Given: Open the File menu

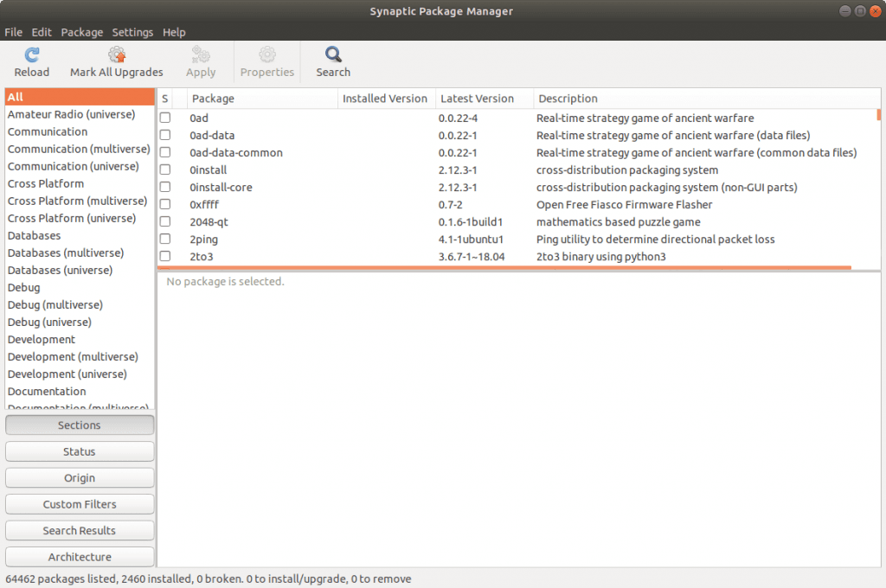Looking at the screenshot, I should 13,32.
